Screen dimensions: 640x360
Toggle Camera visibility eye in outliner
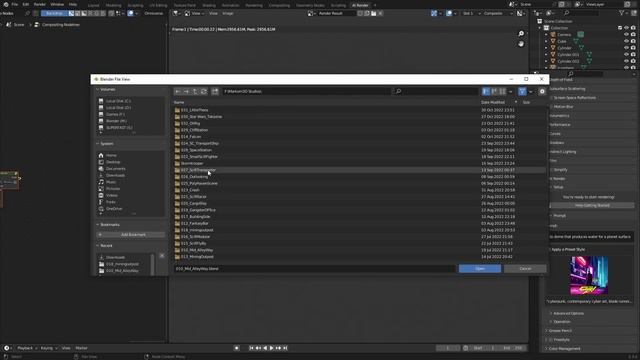(626, 35)
